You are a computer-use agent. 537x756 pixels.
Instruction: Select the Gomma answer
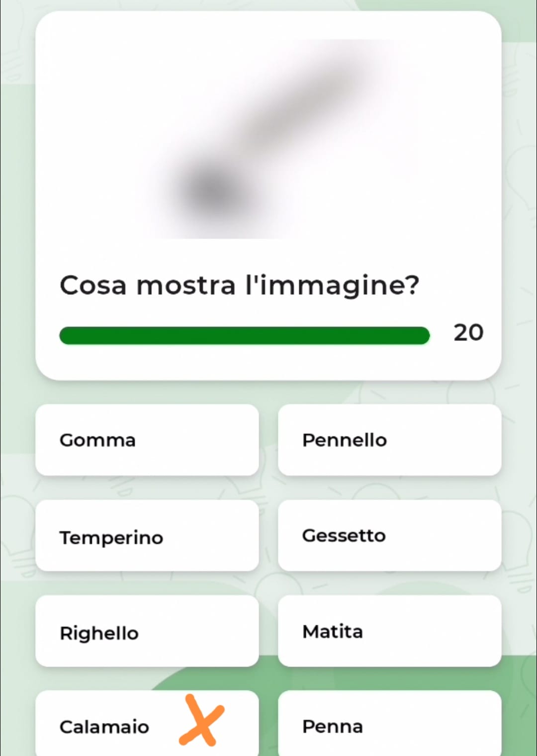point(147,440)
